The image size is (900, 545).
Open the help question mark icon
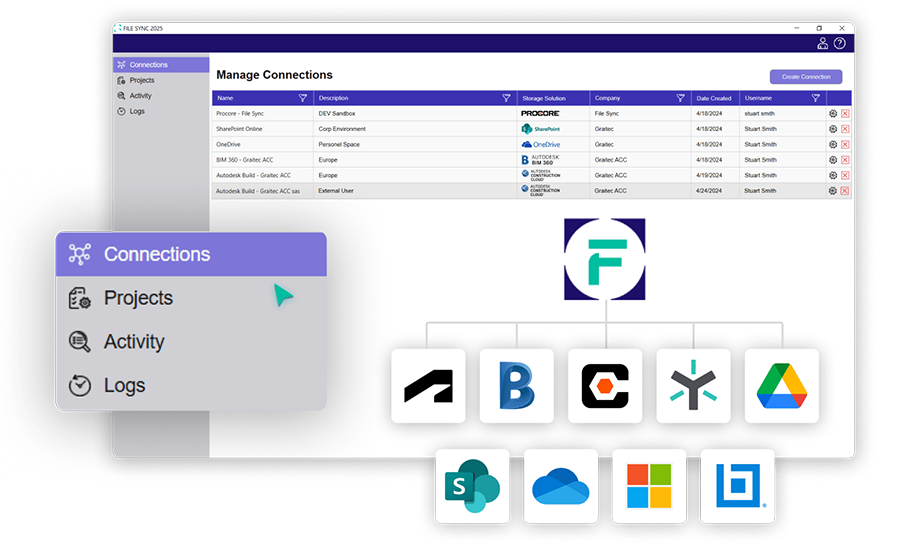[x=840, y=43]
